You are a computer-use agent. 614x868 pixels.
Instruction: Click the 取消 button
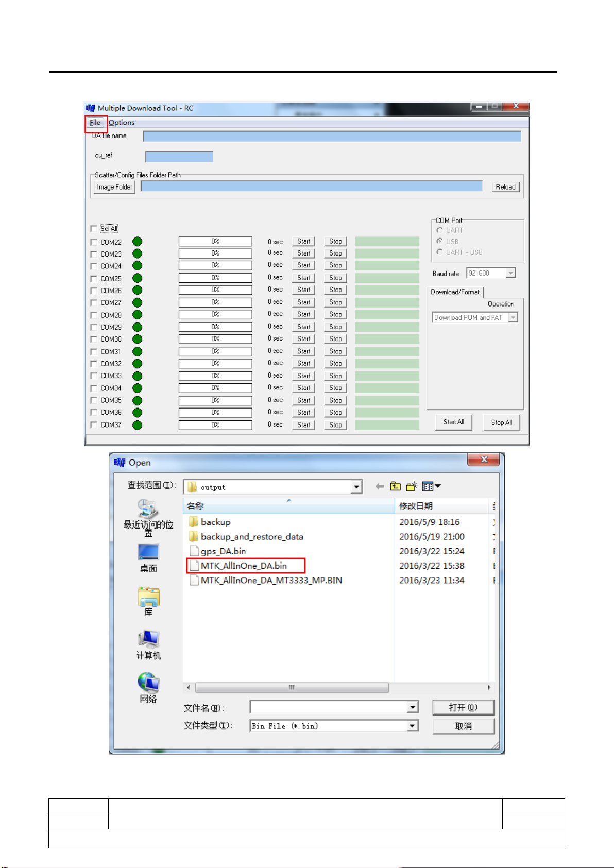[463, 726]
